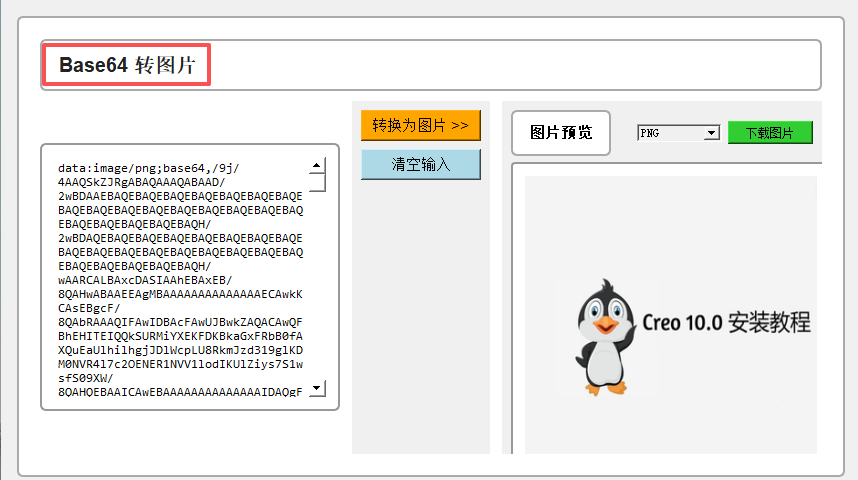Click the Base64 转图片 title
858x480 pixels.
click(126, 65)
